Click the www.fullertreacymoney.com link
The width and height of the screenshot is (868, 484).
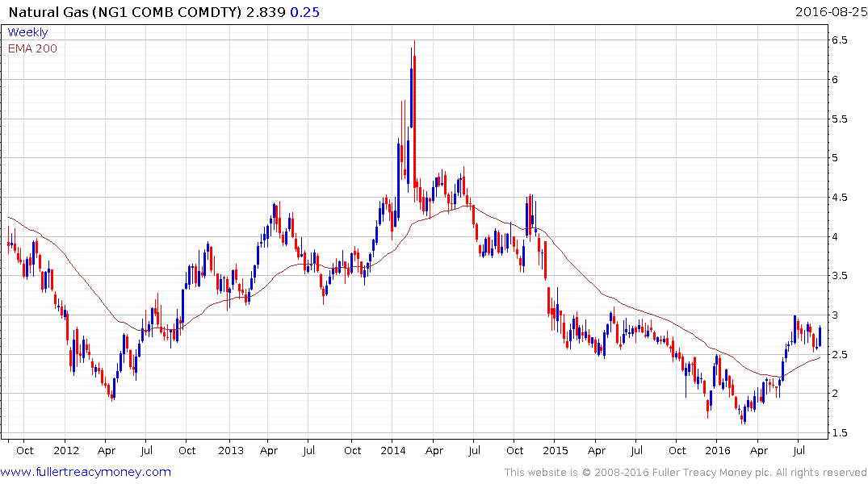(x=86, y=472)
